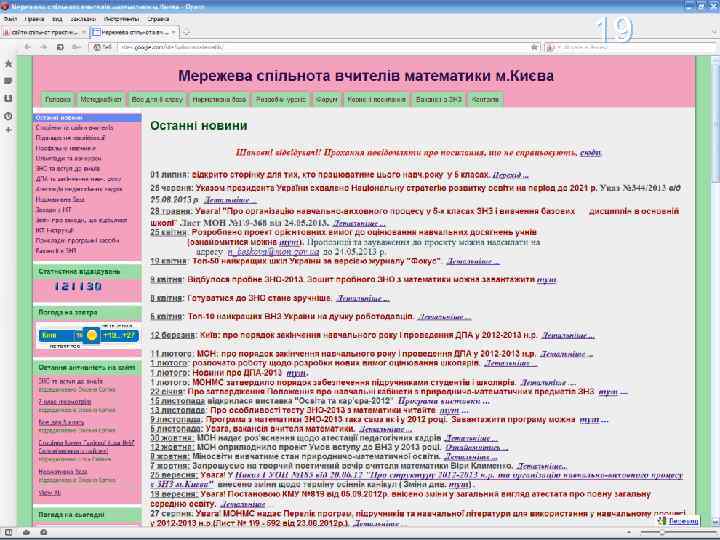Open the Все для 5 класу section
720x540 pixels.
pyautogui.click(x=157, y=99)
